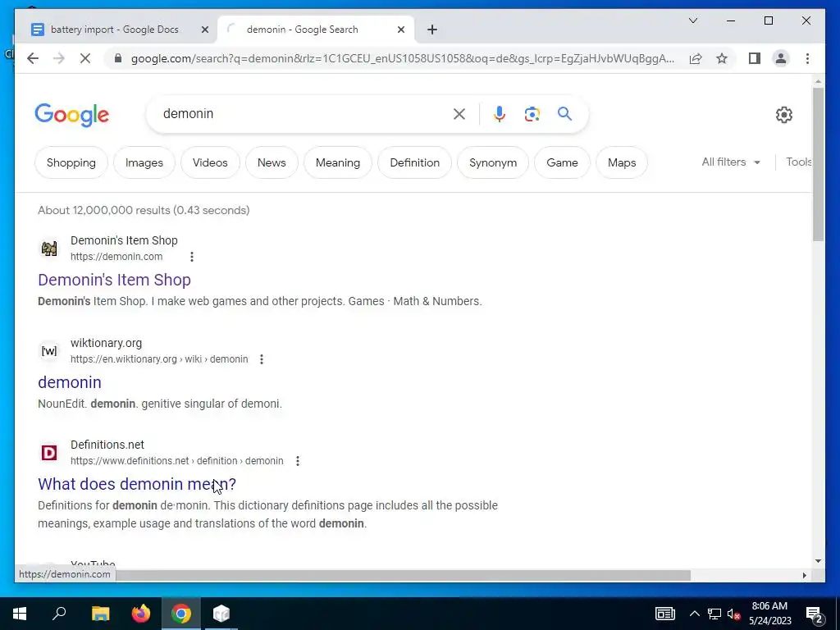Click the vertical page scrollbar
This screenshot has height=630, width=840.
click(x=818, y=164)
